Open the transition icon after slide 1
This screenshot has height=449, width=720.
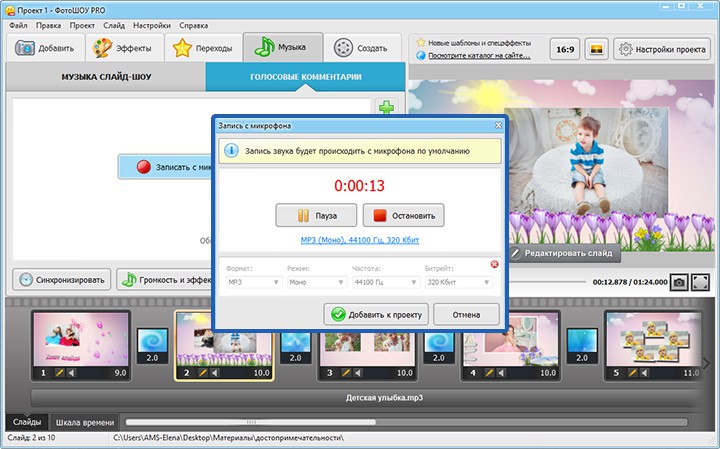tap(152, 338)
